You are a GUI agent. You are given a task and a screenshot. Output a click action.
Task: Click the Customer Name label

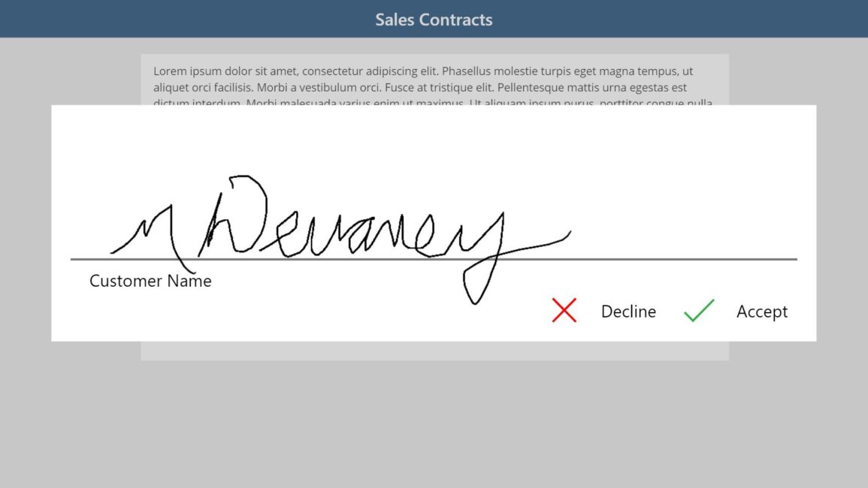point(150,281)
